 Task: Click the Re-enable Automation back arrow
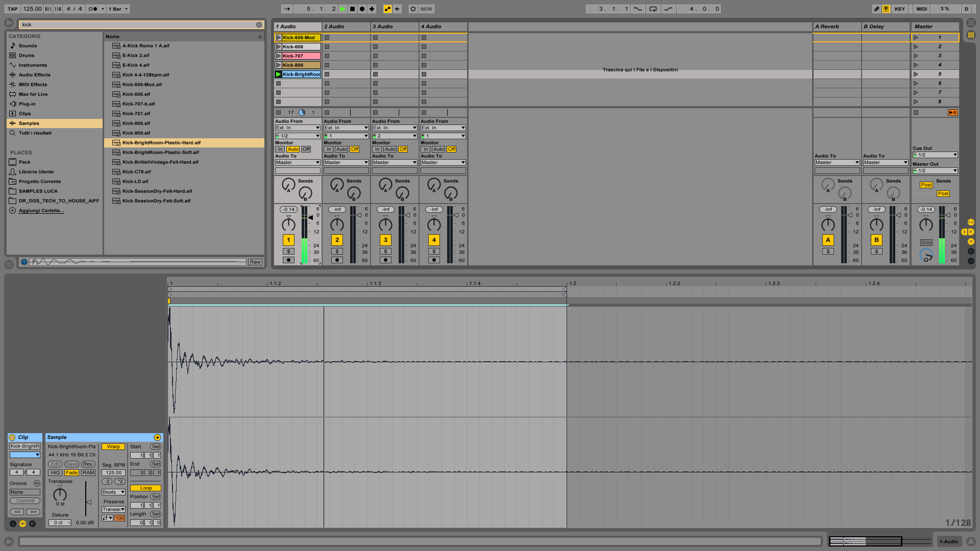coord(398,9)
